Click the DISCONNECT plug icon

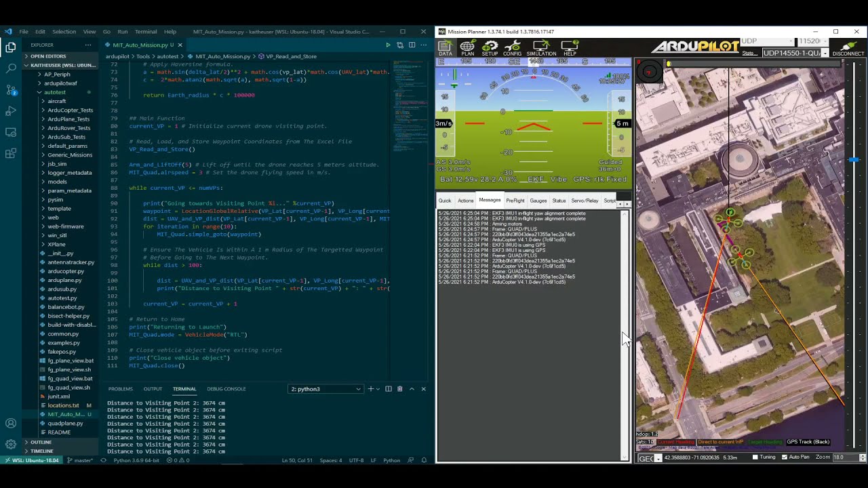point(848,47)
